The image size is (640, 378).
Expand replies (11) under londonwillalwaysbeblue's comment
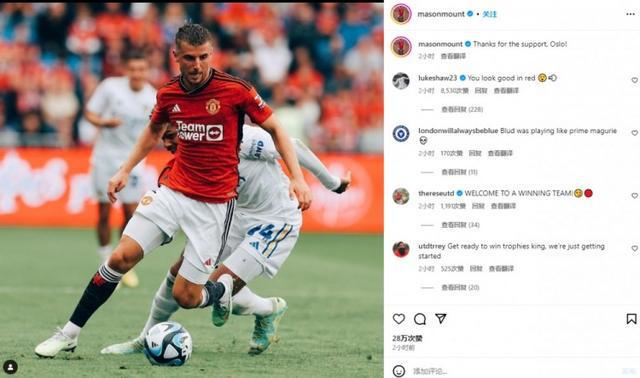[459, 172]
